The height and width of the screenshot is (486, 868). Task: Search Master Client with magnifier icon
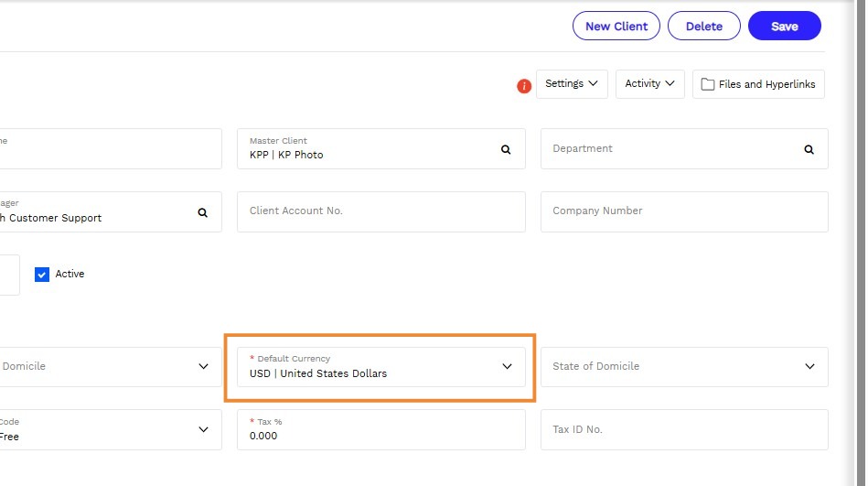506,149
